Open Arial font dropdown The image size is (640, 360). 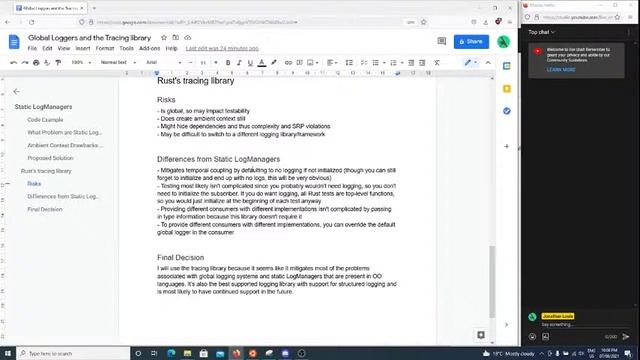163,62
